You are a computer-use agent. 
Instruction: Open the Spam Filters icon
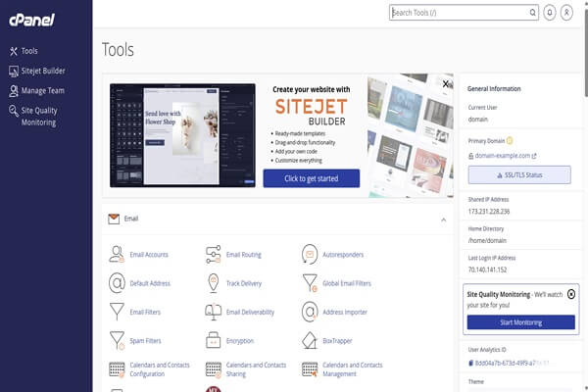point(117,341)
